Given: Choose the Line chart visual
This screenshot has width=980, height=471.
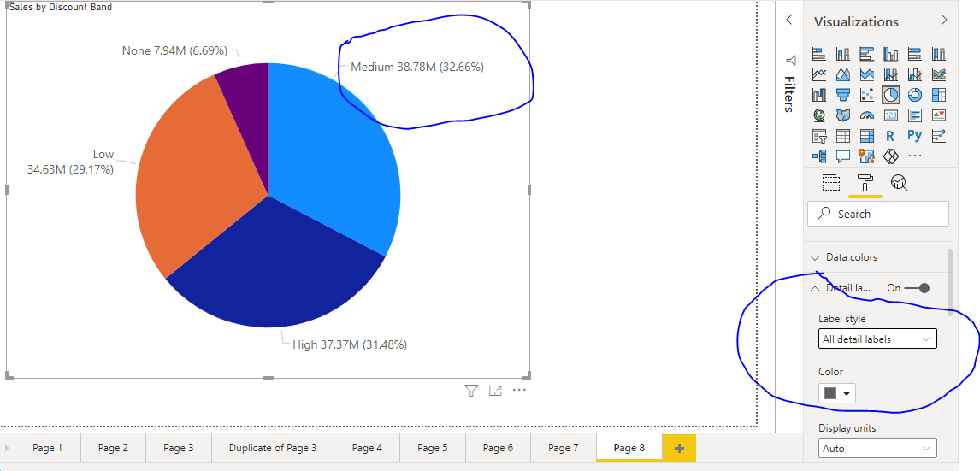Looking at the screenshot, I should (819, 74).
